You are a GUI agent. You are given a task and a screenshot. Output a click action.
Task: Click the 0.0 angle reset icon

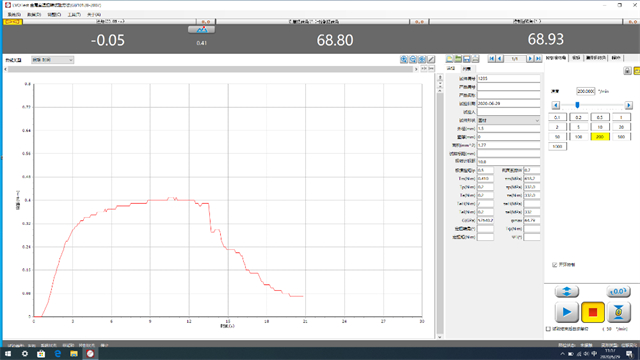tap(618, 291)
